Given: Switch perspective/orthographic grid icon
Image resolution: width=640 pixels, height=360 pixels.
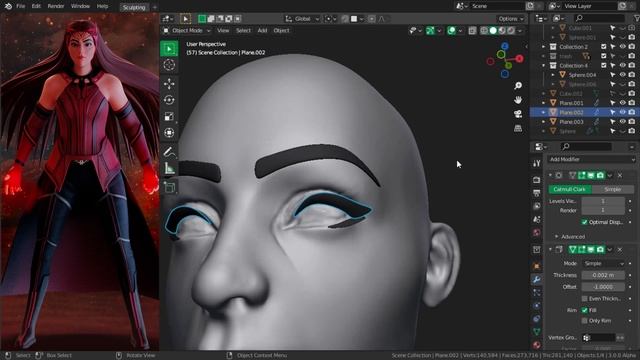Looking at the screenshot, I should (x=518, y=129).
